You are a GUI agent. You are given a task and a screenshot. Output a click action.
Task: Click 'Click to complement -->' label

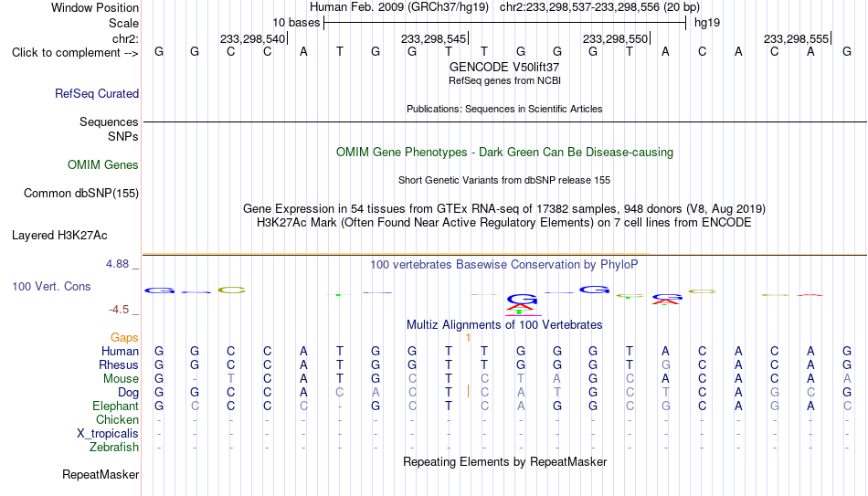(75, 53)
